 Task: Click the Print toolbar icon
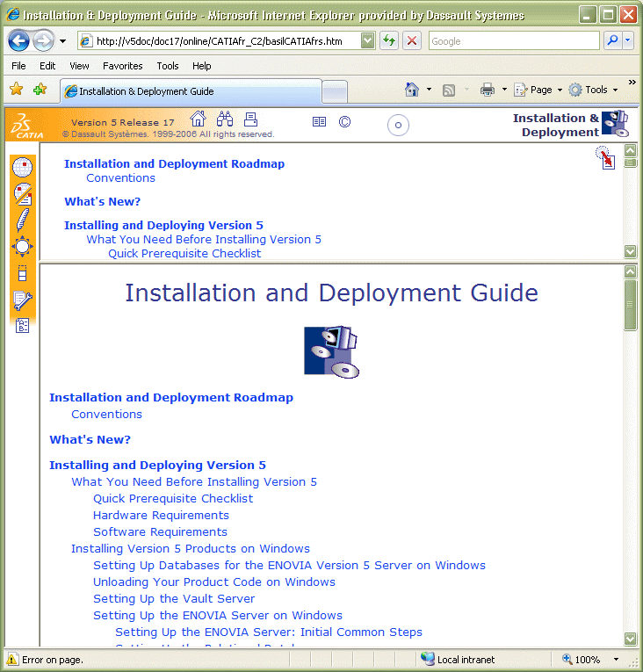tap(488, 90)
